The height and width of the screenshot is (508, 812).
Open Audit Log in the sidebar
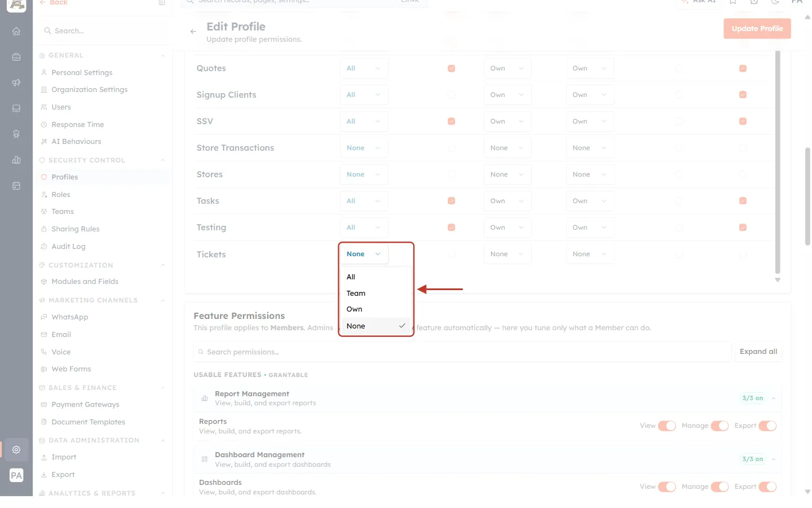click(x=68, y=247)
